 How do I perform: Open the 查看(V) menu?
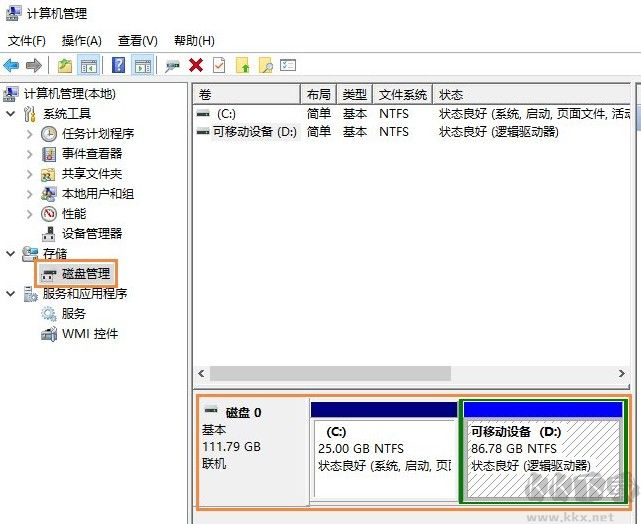(137, 40)
